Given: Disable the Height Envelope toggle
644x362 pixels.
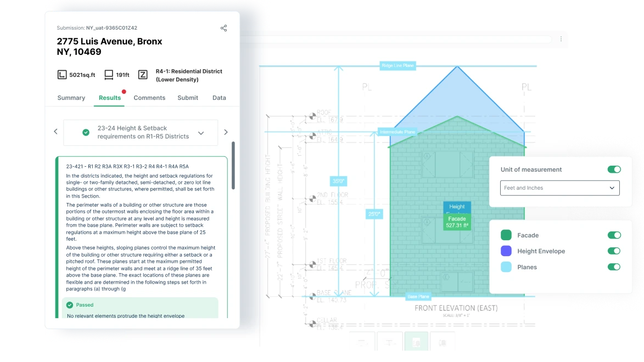Looking at the screenshot, I should [x=614, y=251].
